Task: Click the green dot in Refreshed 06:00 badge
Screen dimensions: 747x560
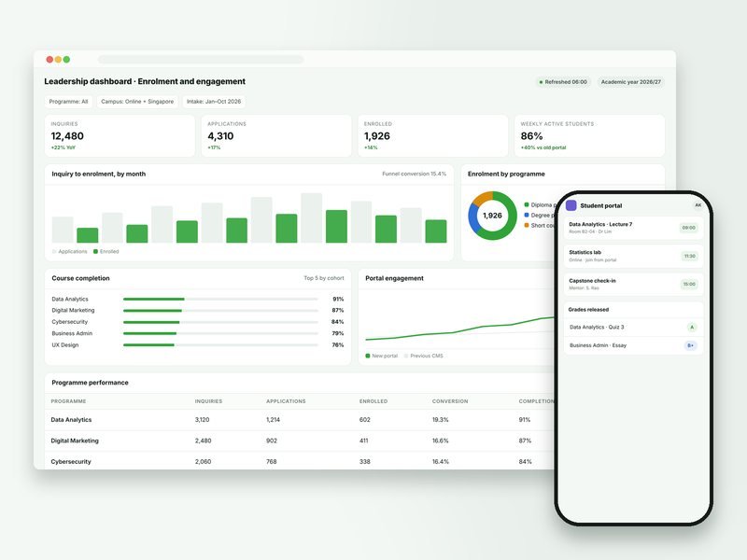Action: point(541,82)
